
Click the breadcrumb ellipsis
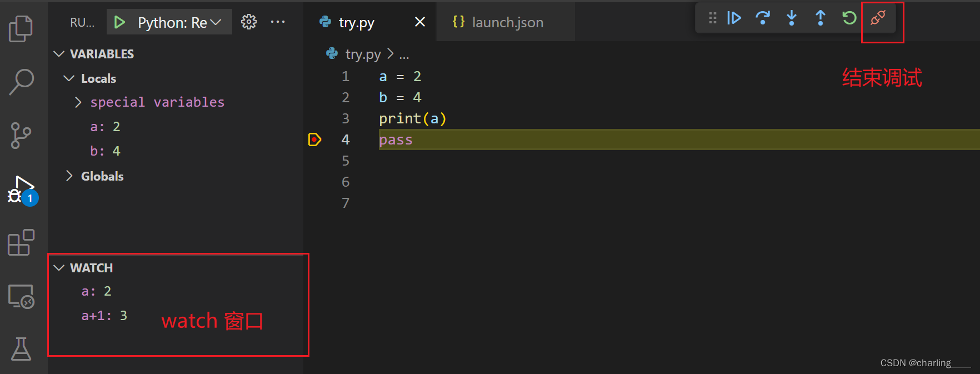pyautogui.click(x=404, y=54)
